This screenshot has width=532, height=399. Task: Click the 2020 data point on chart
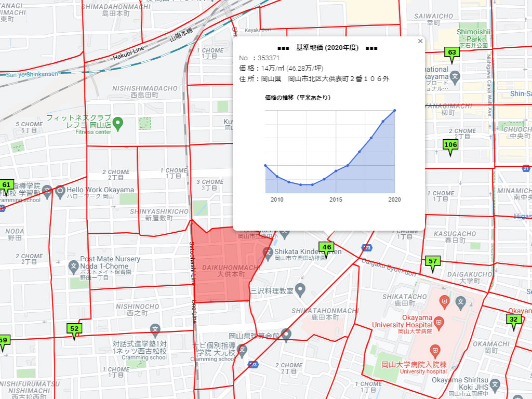point(395,110)
